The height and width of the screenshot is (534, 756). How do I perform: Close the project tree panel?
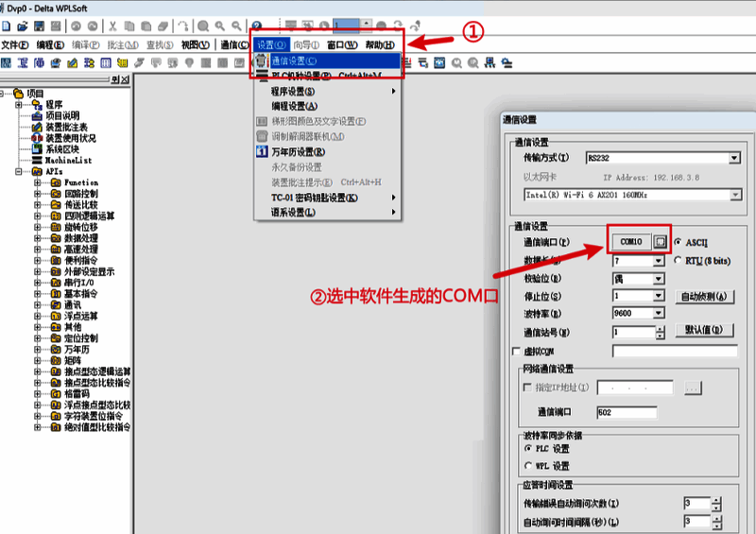click(125, 79)
